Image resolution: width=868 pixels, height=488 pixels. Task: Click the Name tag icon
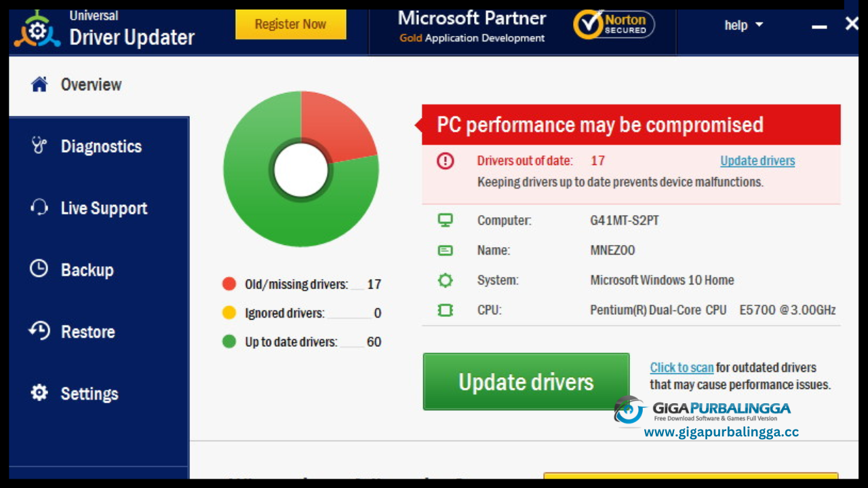(x=445, y=250)
